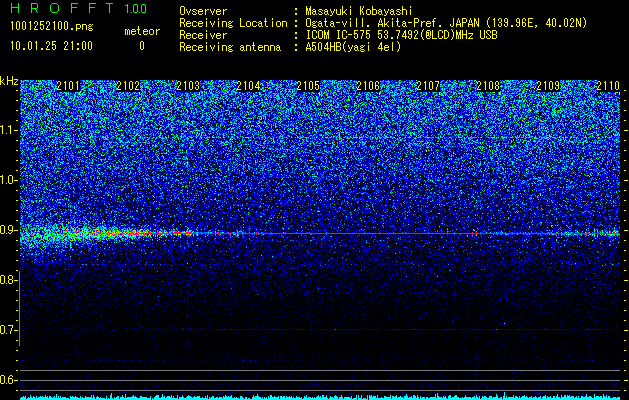Click the 2110 time marker
This screenshot has height=400, width=629.
608,86
